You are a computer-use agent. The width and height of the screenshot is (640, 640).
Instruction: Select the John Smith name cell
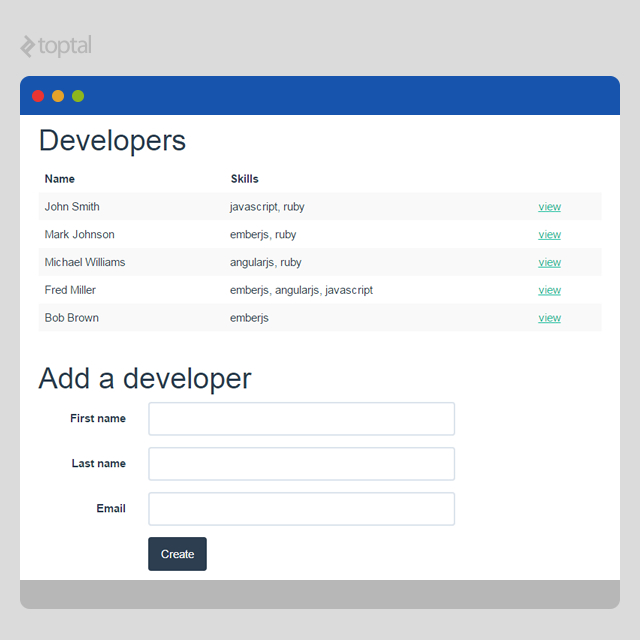pos(72,207)
